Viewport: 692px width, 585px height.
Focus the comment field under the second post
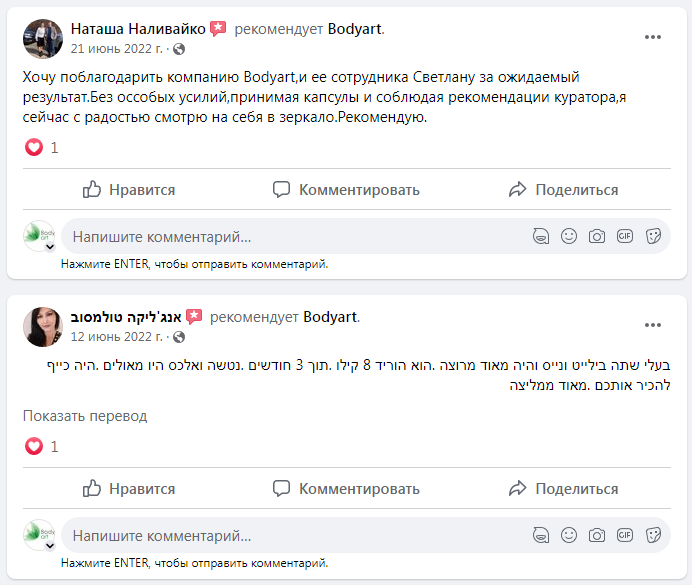coord(290,535)
